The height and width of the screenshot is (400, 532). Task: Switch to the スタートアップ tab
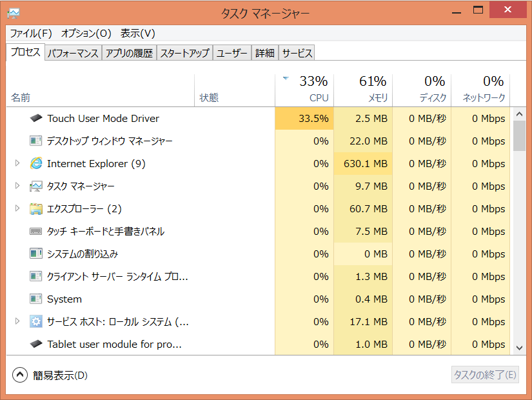(x=184, y=53)
